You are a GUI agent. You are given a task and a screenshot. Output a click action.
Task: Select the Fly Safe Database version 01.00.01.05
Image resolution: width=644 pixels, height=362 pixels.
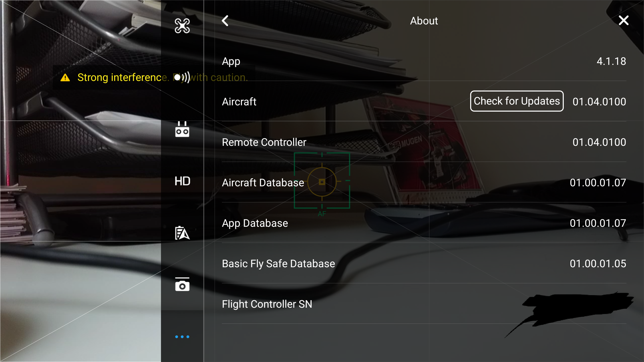point(598,264)
